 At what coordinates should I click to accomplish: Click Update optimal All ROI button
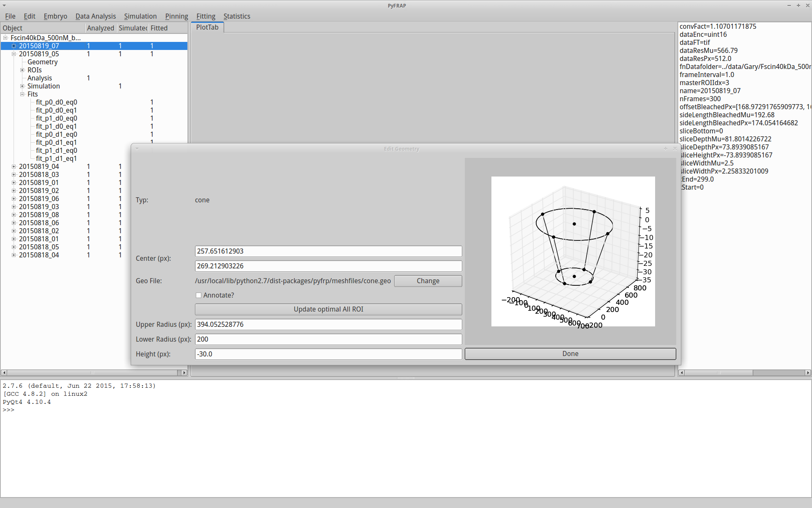(x=328, y=309)
